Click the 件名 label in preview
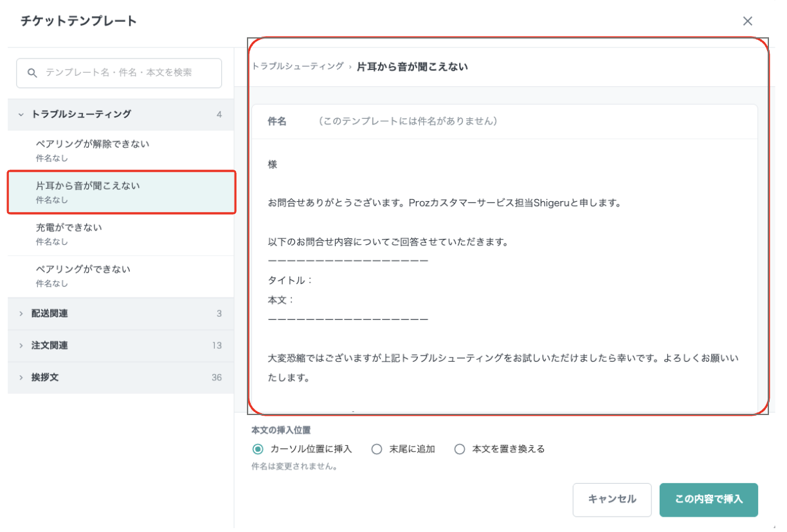 pos(277,121)
